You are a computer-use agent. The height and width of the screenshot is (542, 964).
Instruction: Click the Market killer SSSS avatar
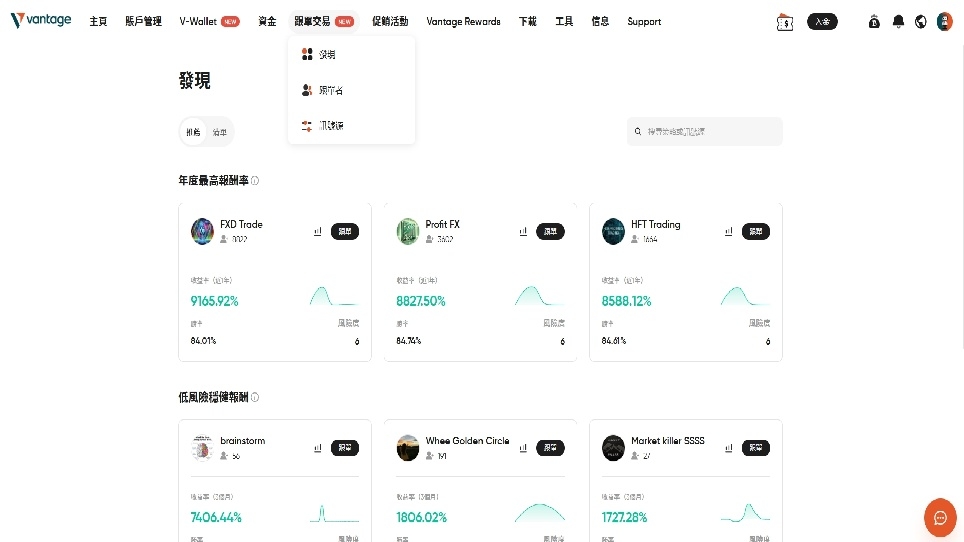click(x=613, y=448)
